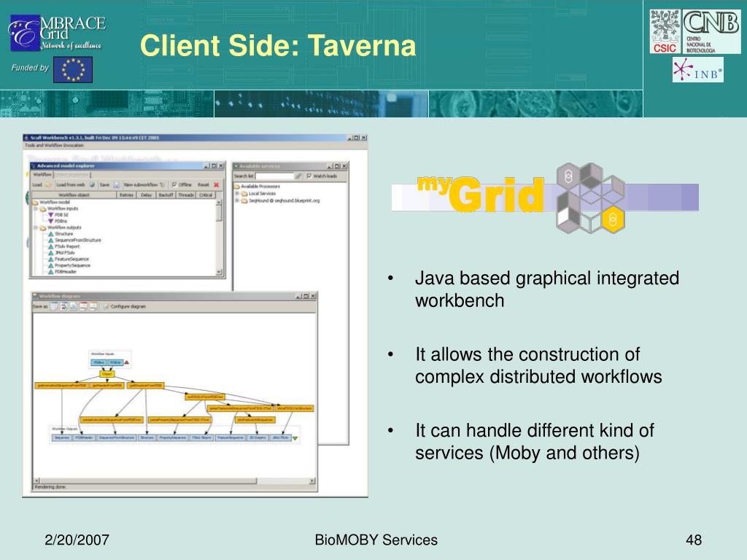
Task: Click the model explorer scrollbar up arrow
Action: click(219, 203)
